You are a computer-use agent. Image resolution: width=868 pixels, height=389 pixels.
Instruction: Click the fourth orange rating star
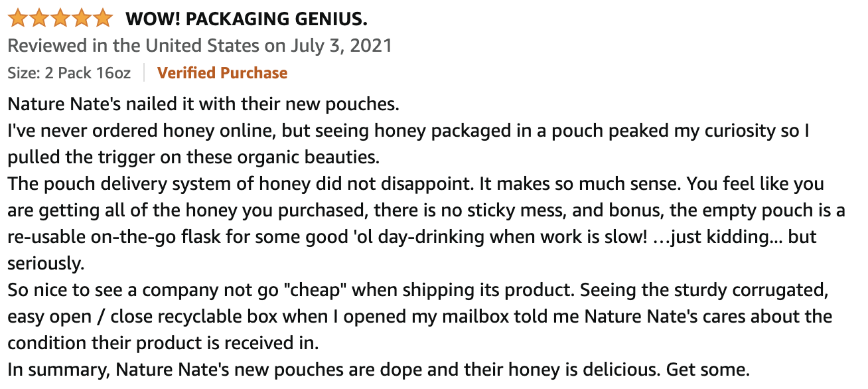82,18
